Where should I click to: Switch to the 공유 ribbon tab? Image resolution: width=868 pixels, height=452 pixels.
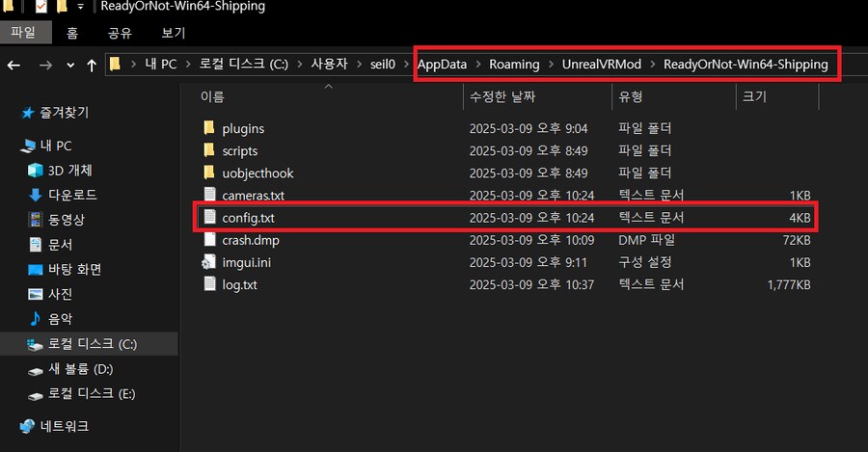[x=121, y=33]
